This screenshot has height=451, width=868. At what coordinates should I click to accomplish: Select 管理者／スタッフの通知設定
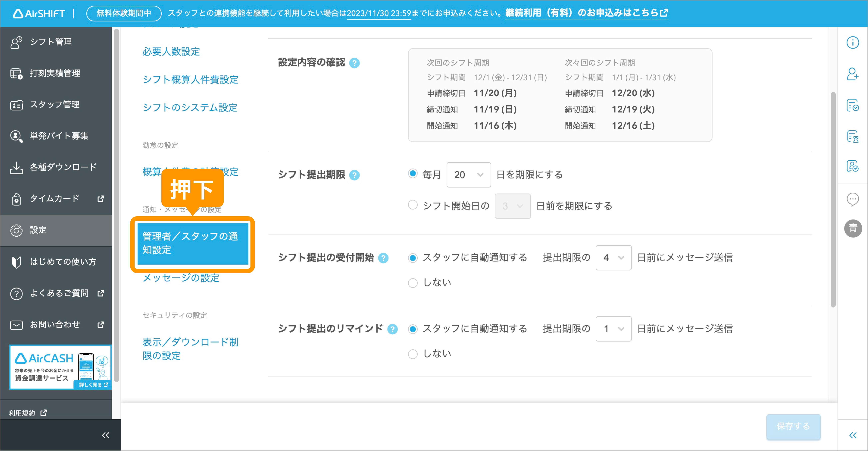coord(193,243)
